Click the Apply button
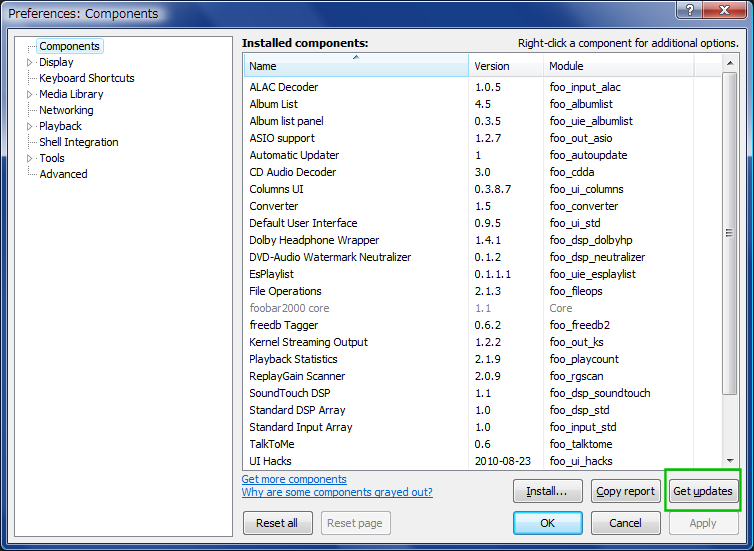Image resolution: width=754 pixels, height=551 pixels. pos(703,523)
